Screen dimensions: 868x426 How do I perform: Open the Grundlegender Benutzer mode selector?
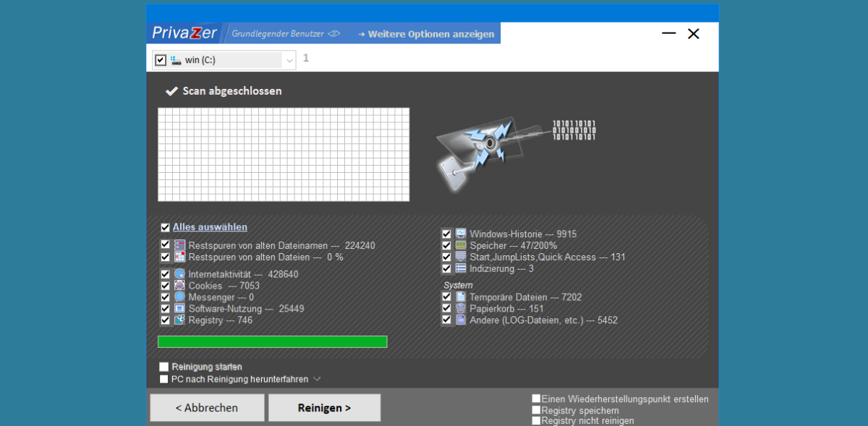pyautogui.click(x=286, y=34)
